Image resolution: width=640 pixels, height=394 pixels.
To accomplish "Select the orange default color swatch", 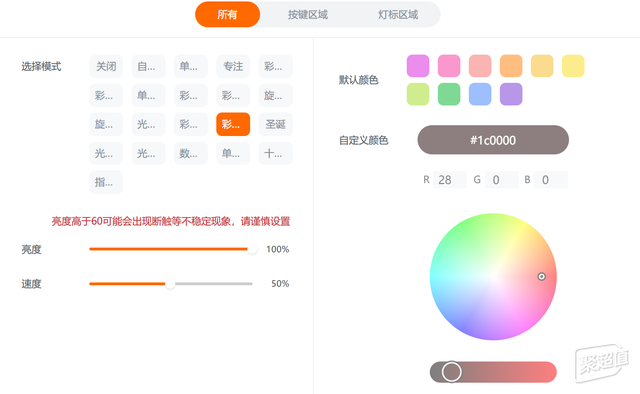I will [x=511, y=66].
